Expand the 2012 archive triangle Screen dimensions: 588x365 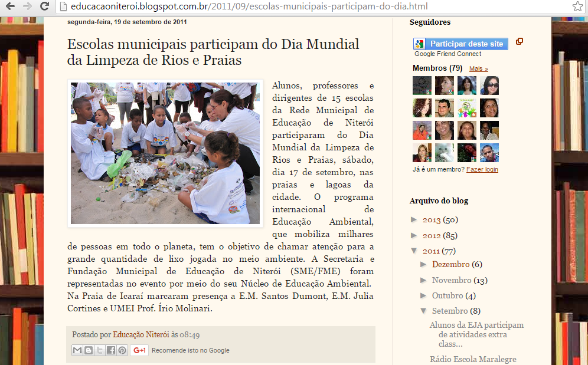pos(414,235)
